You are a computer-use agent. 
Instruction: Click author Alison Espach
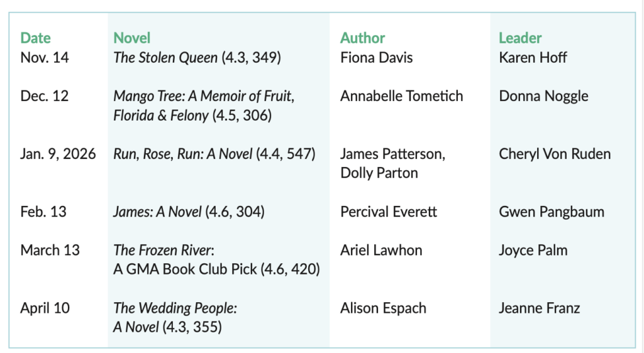point(383,308)
